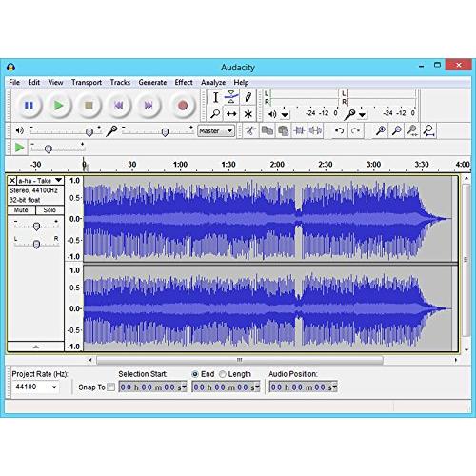476x476 pixels.
Task: Click the input microphone meter icon
Action: [x=349, y=114]
